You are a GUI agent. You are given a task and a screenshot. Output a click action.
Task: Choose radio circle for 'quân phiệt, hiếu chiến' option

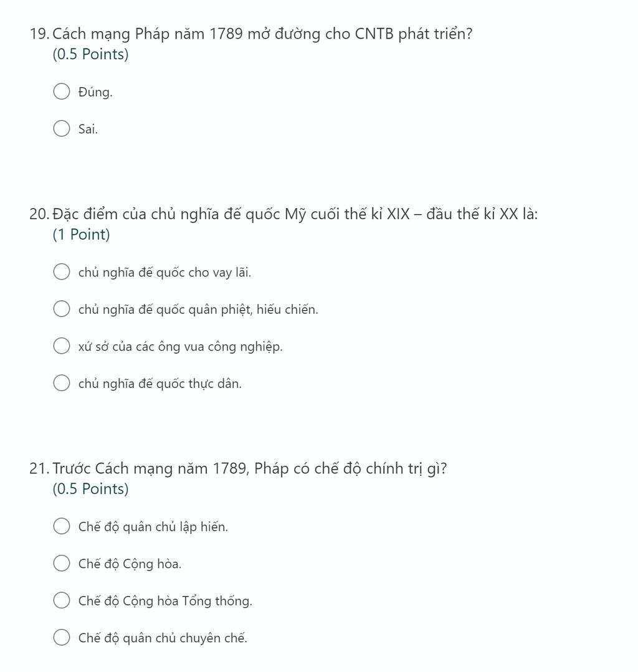pos(61,308)
